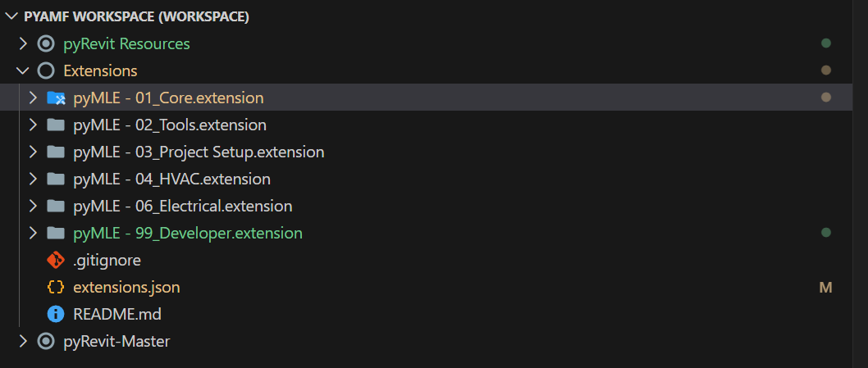This screenshot has height=368, width=868.
Task: Collapse the Extensions folder chevron
Action: (23, 70)
